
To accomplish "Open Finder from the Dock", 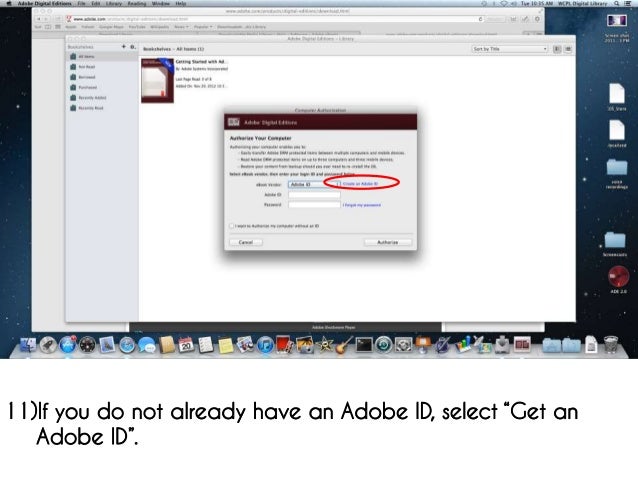I will 28,346.
